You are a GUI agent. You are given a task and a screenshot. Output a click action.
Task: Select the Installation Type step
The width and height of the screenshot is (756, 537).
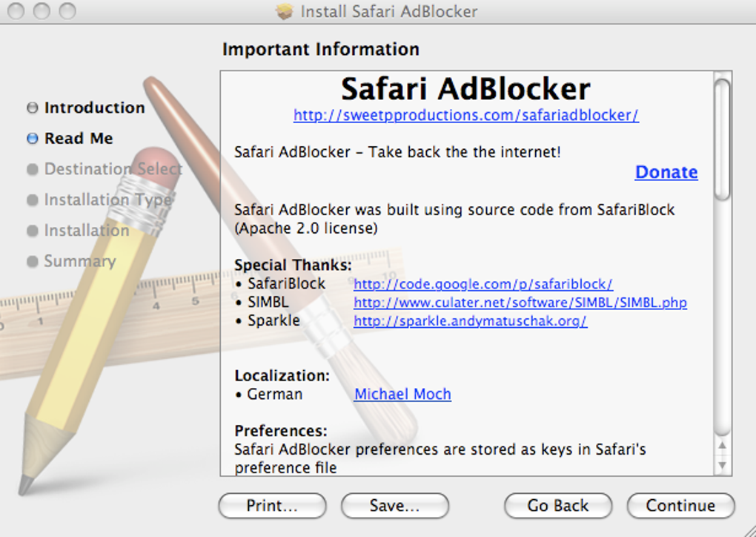click(x=108, y=200)
